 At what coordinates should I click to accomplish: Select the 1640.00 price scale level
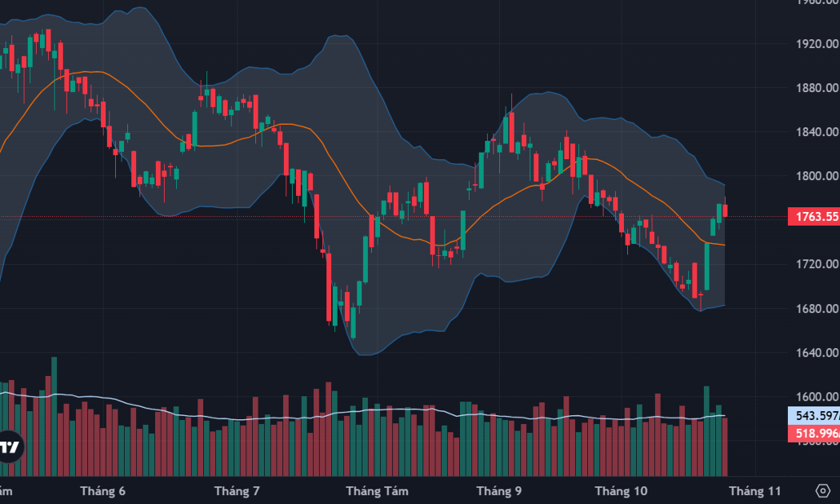pyautogui.click(x=817, y=353)
